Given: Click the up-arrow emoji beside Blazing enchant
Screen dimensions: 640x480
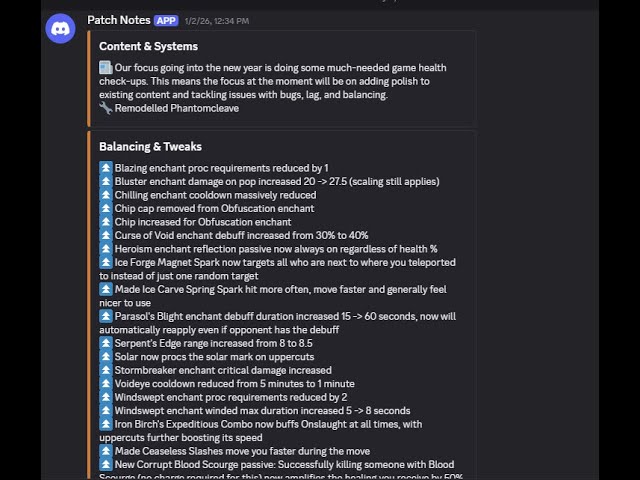Looking at the screenshot, I should [x=106, y=168].
